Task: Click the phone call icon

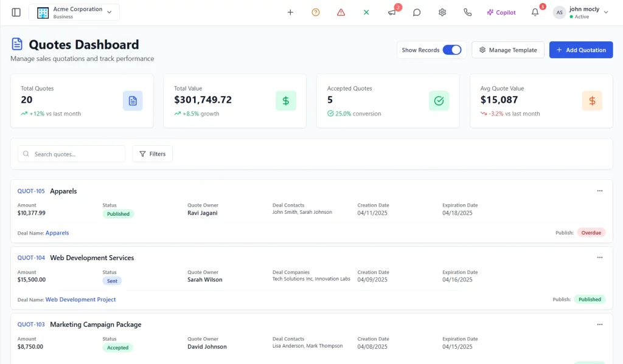Action: tap(468, 12)
